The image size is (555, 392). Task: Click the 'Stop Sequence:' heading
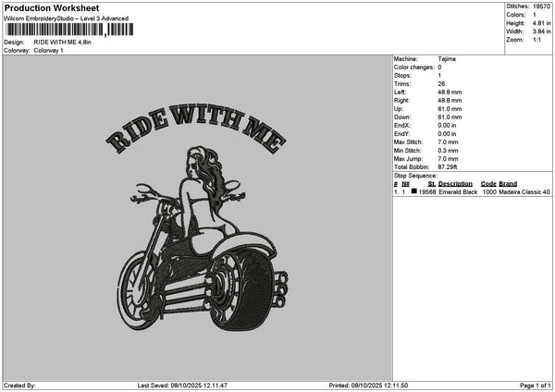(x=415, y=176)
